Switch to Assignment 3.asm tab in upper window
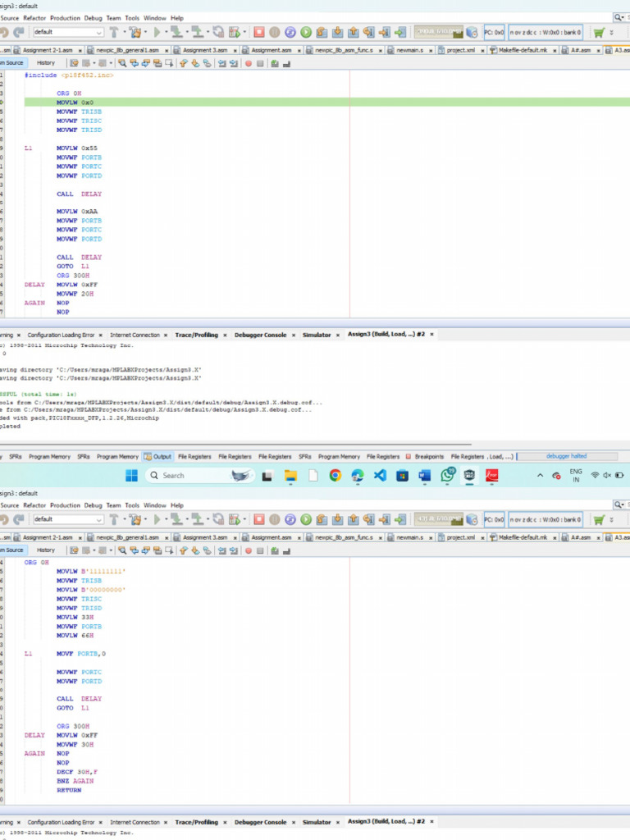Image resolution: width=630 pixels, height=840 pixels. (x=204, y=50)
